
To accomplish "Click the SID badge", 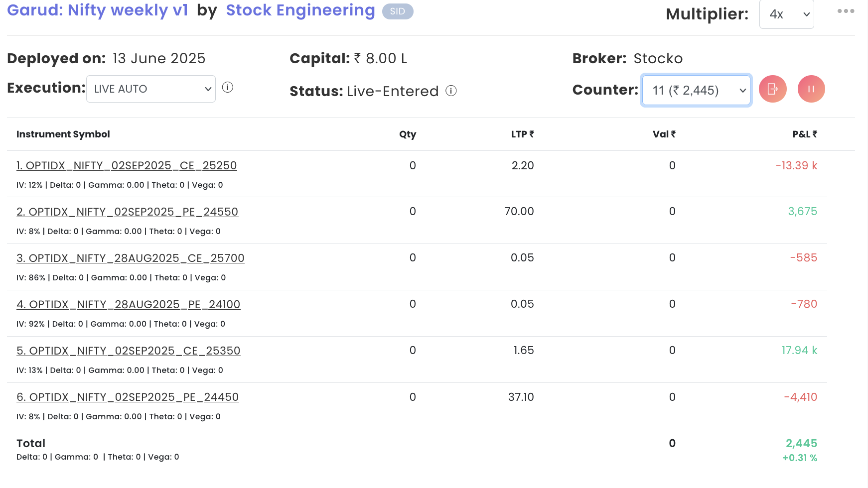I will click(x=398, y=11).
